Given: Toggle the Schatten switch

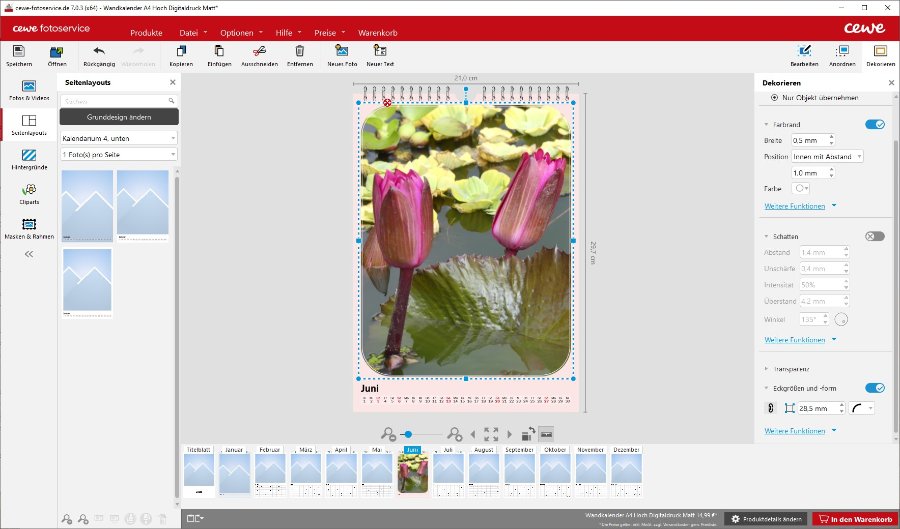Looking at the screenshot, I should pyautogui.click(x=875, y=236).
